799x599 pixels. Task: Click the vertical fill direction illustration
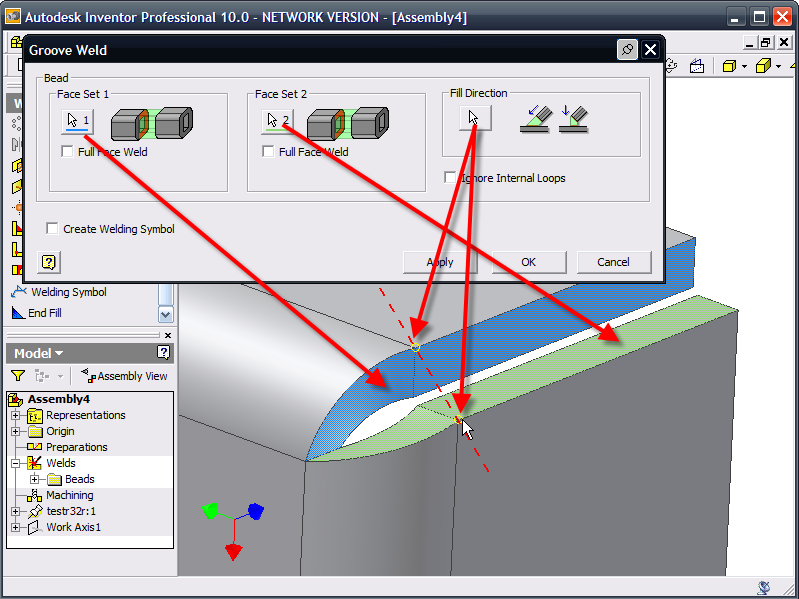pyautogui.click(x=574, y=118)
